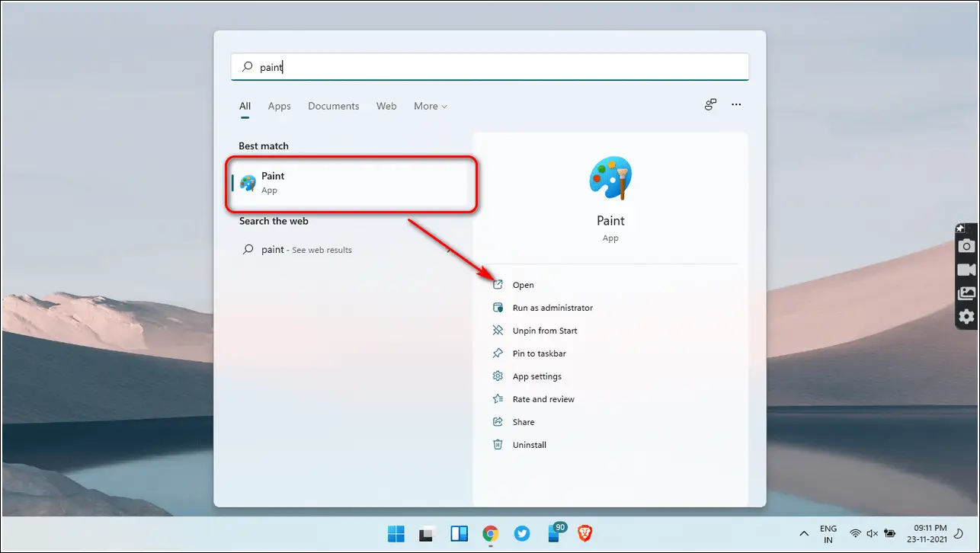Screen dimensions: 980x553
Task: Click the pin icon atop side toolbar
Action: 960,228
